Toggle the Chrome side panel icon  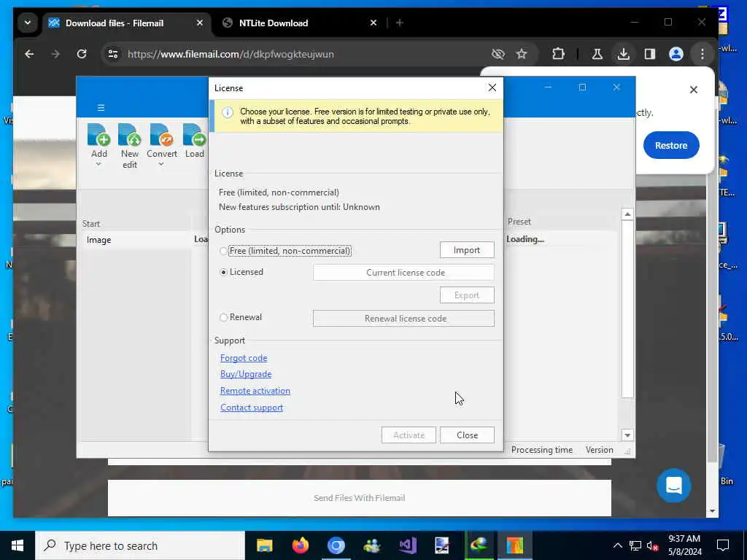pos(650,54)
